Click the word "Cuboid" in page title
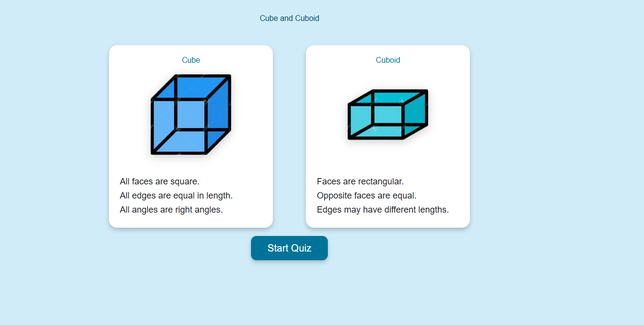This screenshot has height=325, width=644. pyautogui.click(x=307, y=18)
